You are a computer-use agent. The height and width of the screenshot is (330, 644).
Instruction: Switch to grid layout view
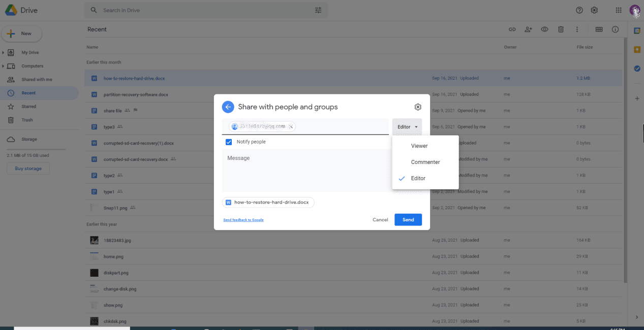[x=599, y=29]
